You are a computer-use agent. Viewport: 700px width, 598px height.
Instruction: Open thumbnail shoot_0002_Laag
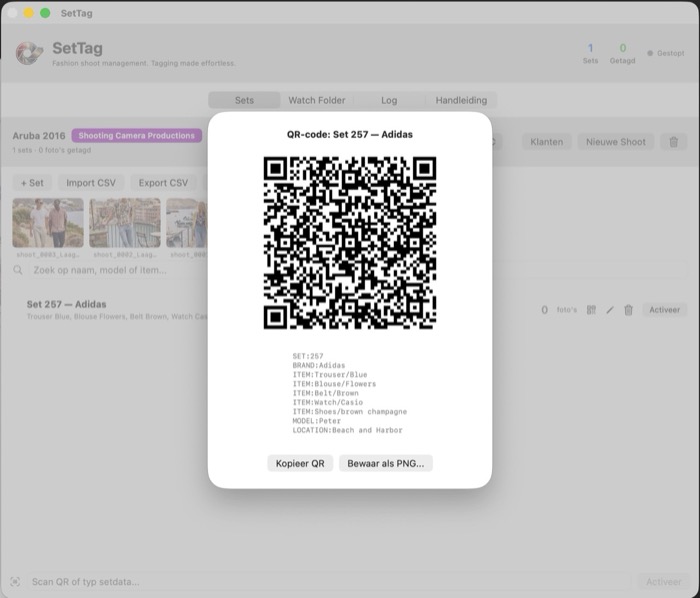pos(125,223)
